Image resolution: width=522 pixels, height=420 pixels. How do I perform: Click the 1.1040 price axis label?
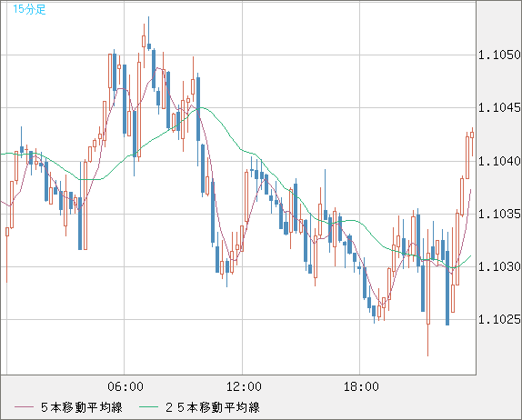coord(499,162)
